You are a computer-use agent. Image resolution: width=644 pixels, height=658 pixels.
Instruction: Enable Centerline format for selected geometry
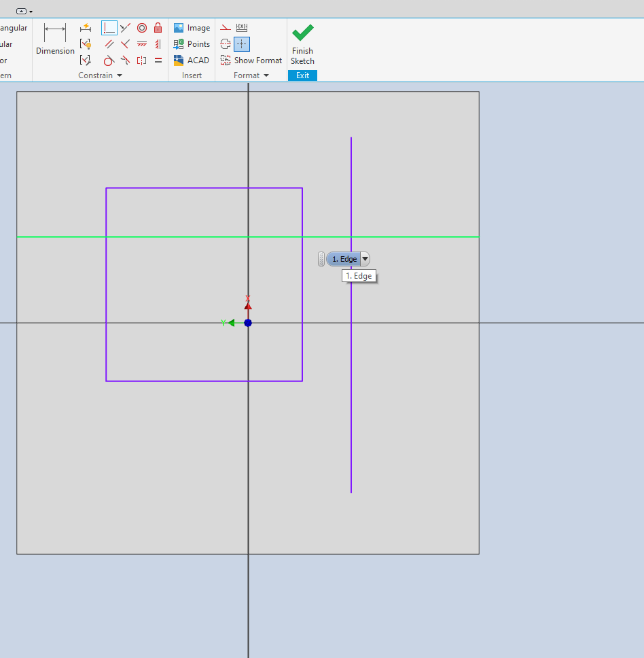click(x=225, y=44)
